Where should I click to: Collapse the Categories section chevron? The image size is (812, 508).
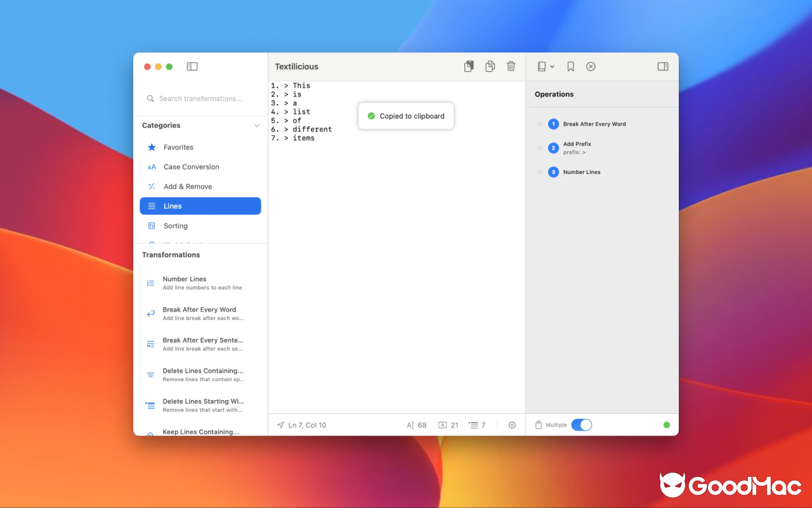click(x=256, y=125)
